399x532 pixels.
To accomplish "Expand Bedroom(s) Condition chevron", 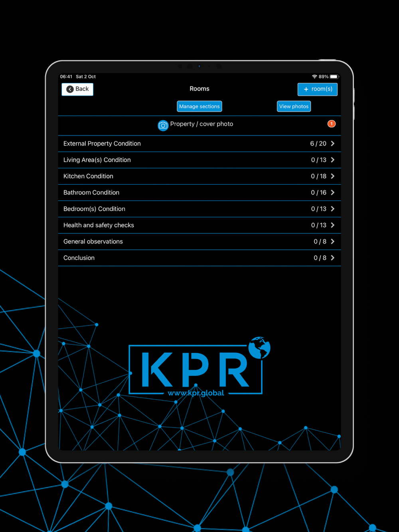I will [333, 209].
